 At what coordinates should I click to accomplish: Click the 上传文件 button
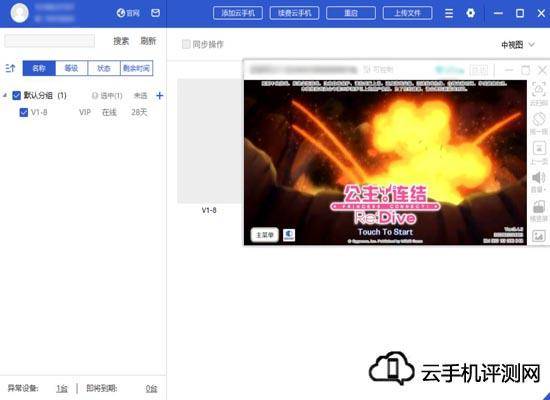[x=407, y=13]
